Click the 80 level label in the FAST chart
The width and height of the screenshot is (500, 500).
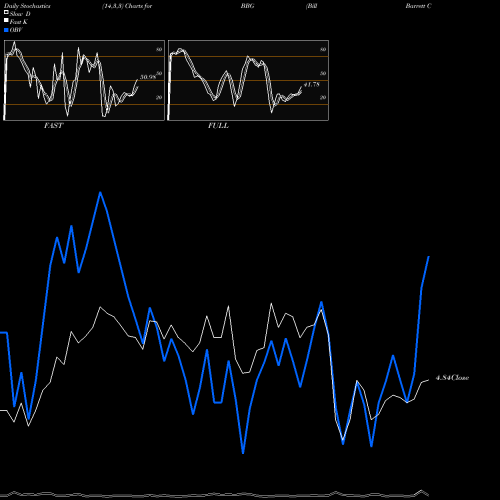(x=159, y=49)
